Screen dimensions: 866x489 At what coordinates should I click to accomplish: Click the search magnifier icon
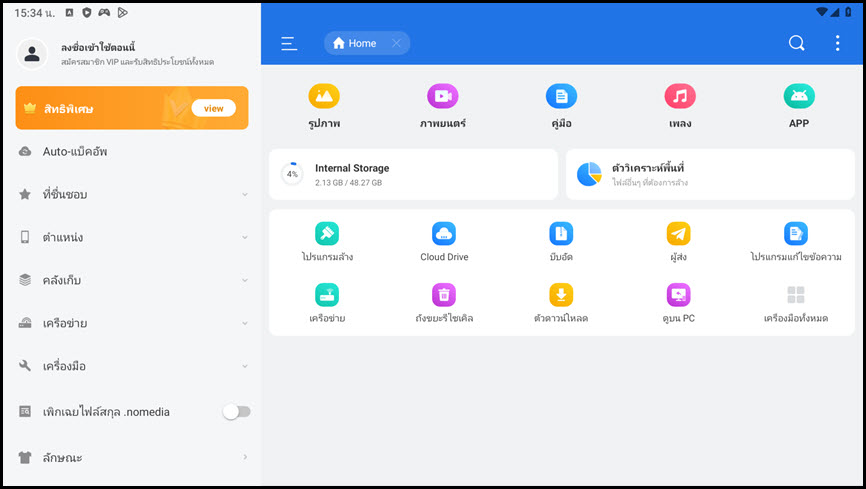[x=796, y=43]
